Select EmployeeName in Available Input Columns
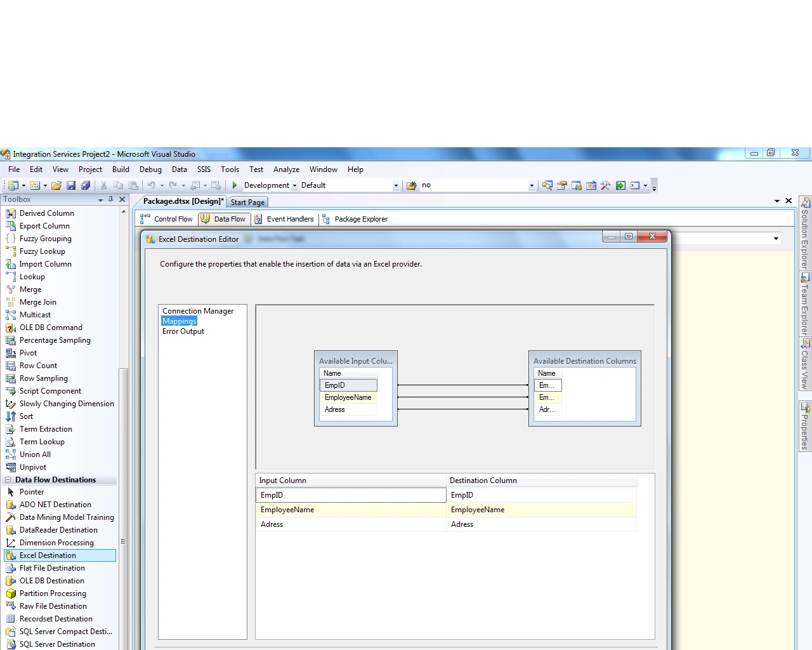The image size is (812, 650). [x=348, y=397]
